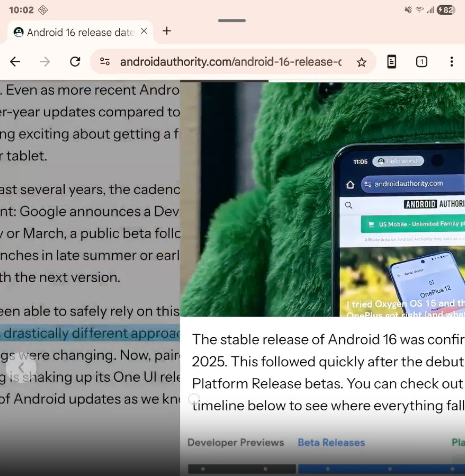Viewport: 465px width, 476px height.
Task: Bookmark page with the star icon
Action: (x=361, y=62)
